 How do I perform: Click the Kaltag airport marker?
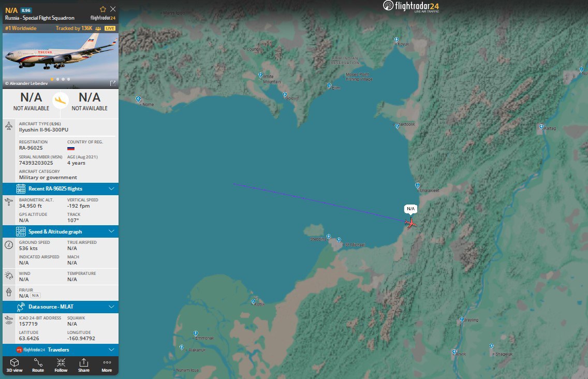tap(541, 127)
